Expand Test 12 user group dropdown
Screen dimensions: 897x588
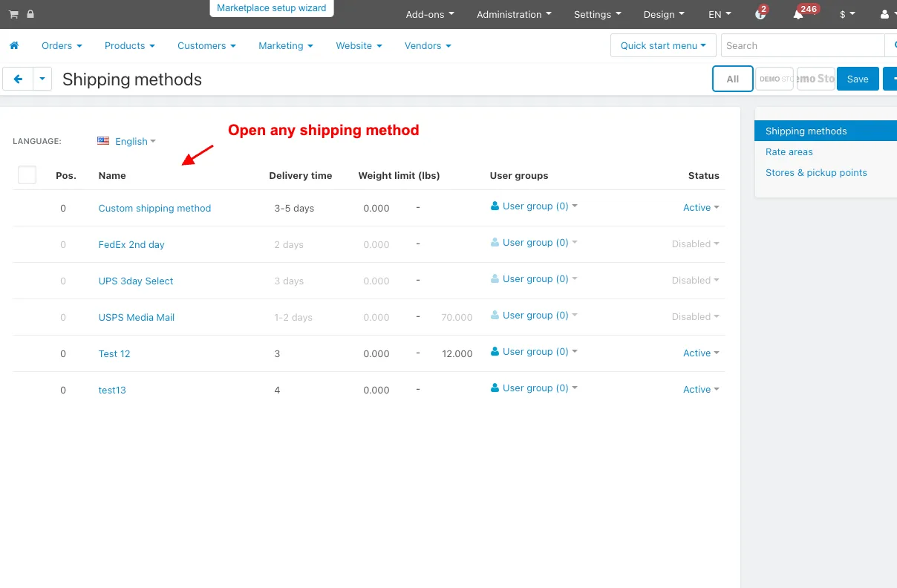pyautogui.click(x=534, y=352)
